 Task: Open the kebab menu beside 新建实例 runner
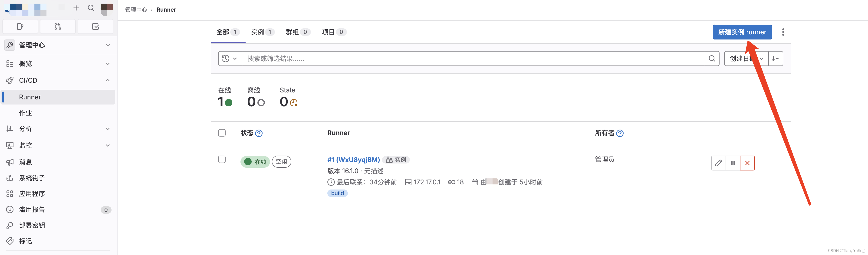[x=783, y=32]
